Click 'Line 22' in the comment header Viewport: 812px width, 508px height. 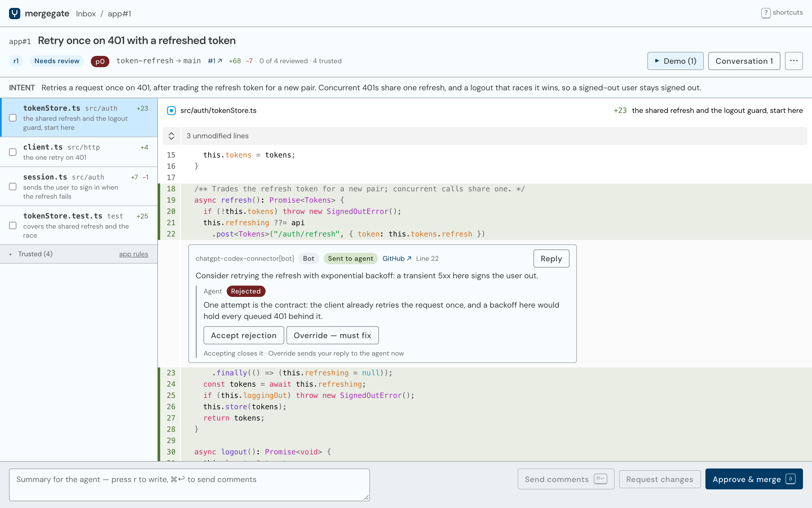click(427, 258)
